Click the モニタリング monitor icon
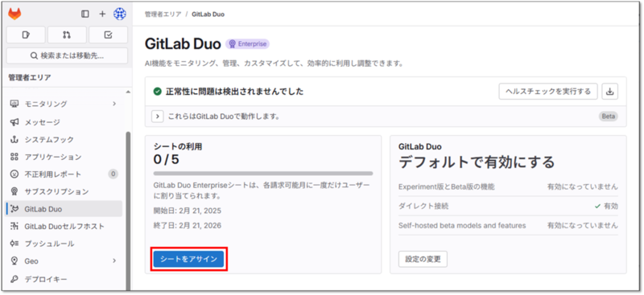The width and height of the screenshot is (644, 295). point(14,104)
